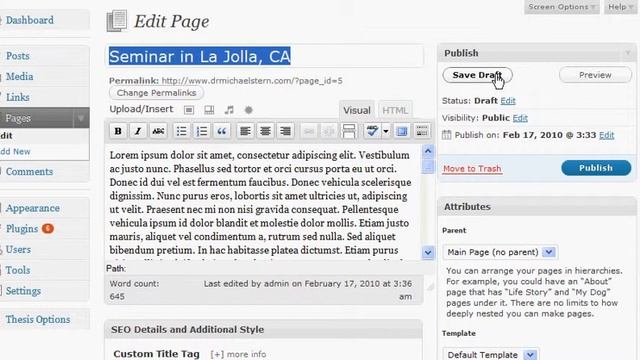Viewport: 640px width, 360px height.
Task: Click the page title input field
Action: click(264, 56)
